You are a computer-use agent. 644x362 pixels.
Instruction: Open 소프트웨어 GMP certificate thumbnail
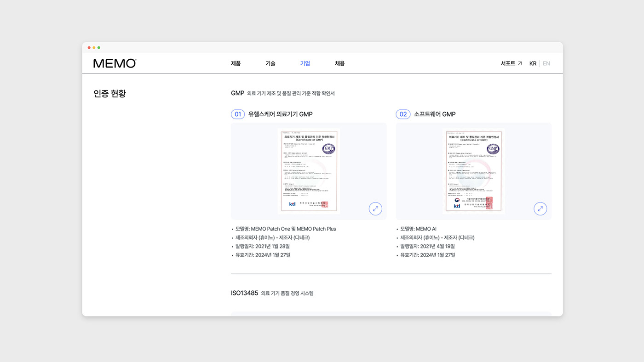(474, 171)
